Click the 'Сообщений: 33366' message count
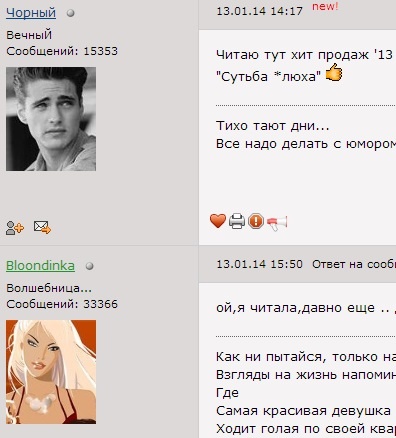The width and height of the screenshot is (396, 438). [x=62, y=304]
